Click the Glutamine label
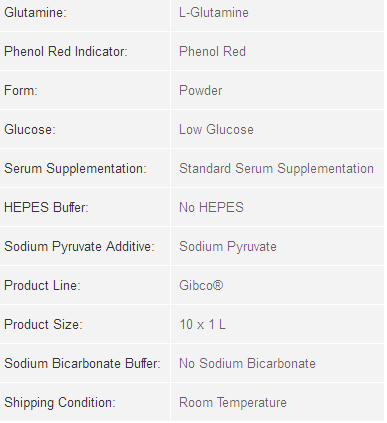Screen dimensions: 387x423 pos(35,13)
